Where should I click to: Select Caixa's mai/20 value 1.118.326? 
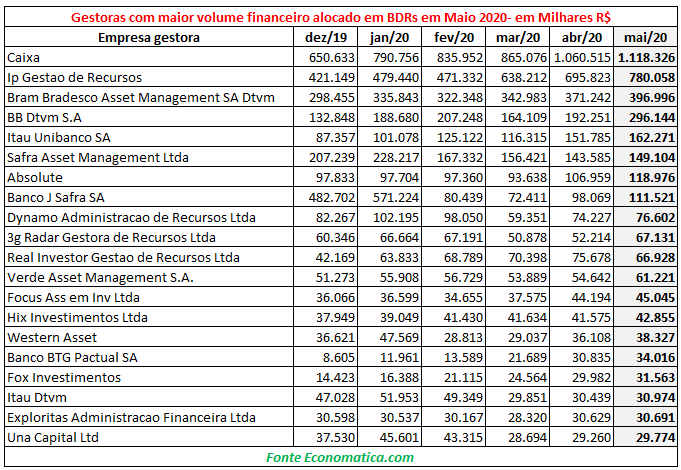(x=646, y=57)
